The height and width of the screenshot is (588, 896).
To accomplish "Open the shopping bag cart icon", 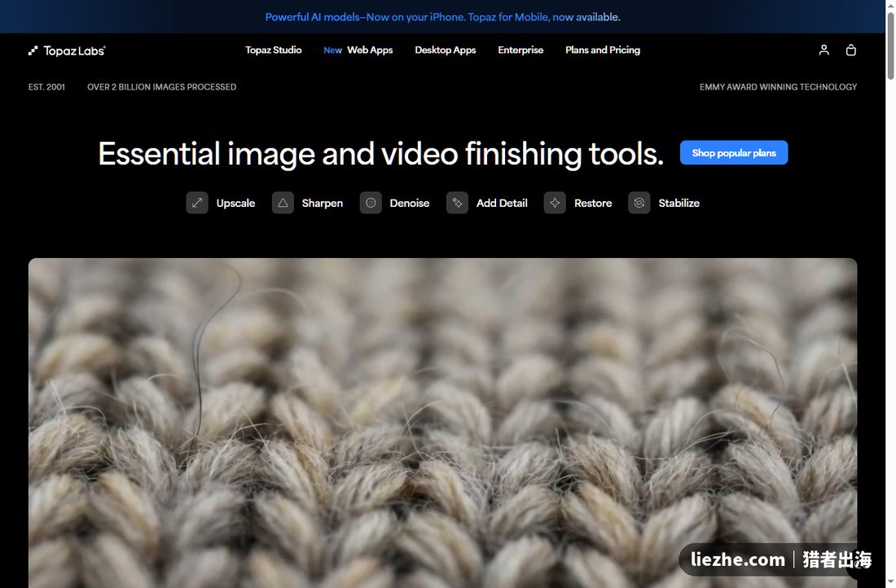I will (x=850, y=50).
